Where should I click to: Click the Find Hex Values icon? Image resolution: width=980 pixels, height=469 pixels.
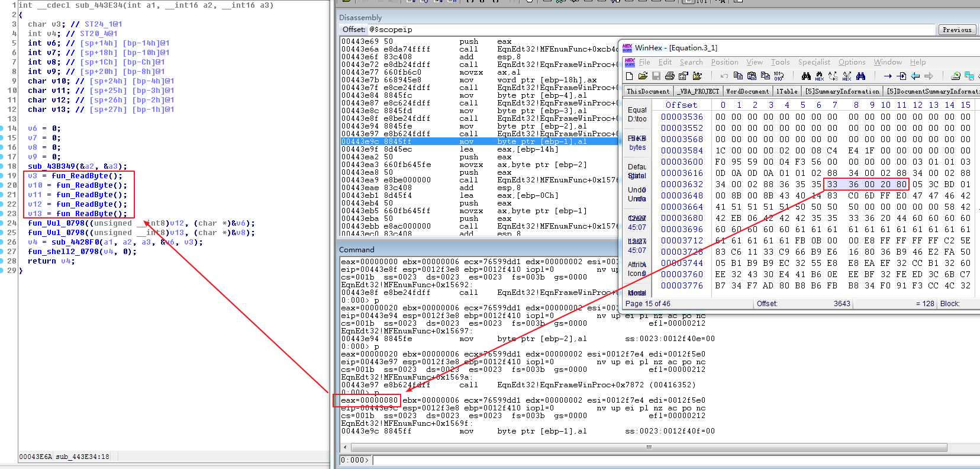point(819,76)
